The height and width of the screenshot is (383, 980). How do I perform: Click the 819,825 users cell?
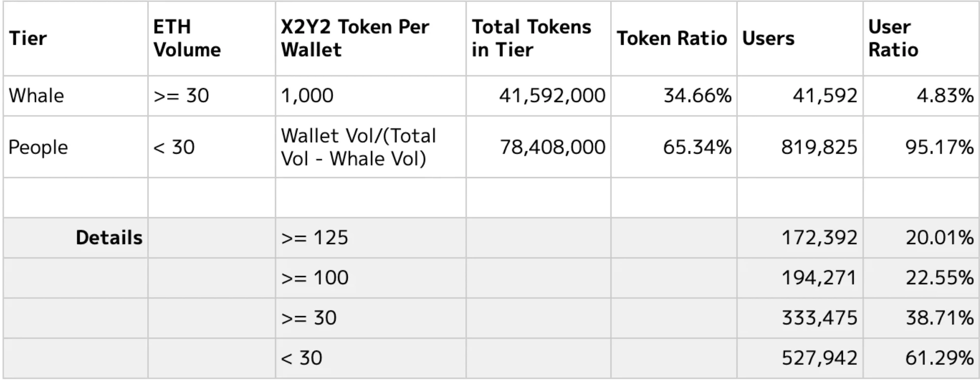point(819,147)
